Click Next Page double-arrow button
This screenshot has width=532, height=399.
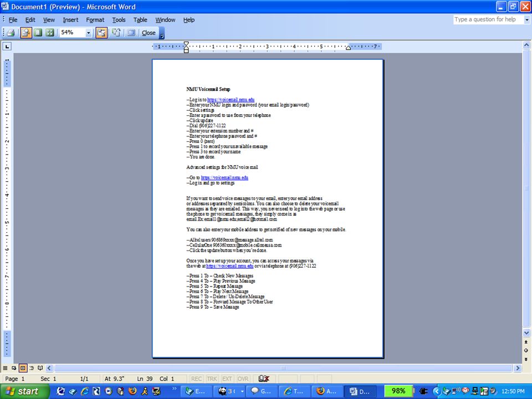(526, 359)
